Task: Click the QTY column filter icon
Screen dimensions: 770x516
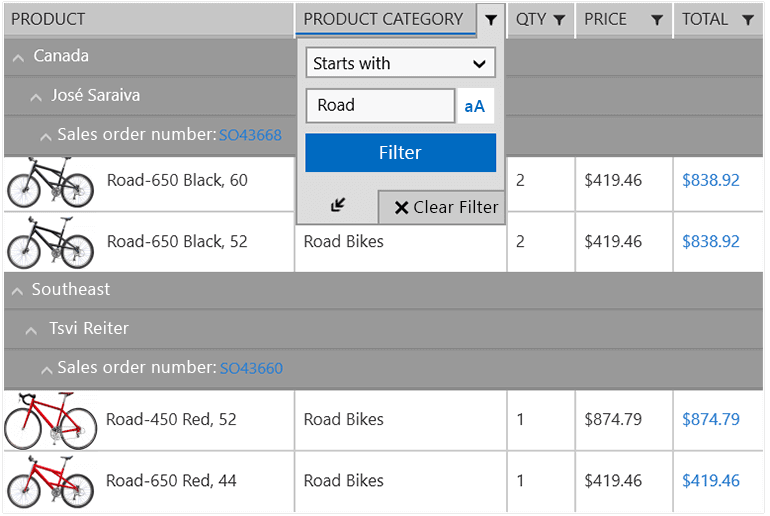Action: [x=559, y=20]
